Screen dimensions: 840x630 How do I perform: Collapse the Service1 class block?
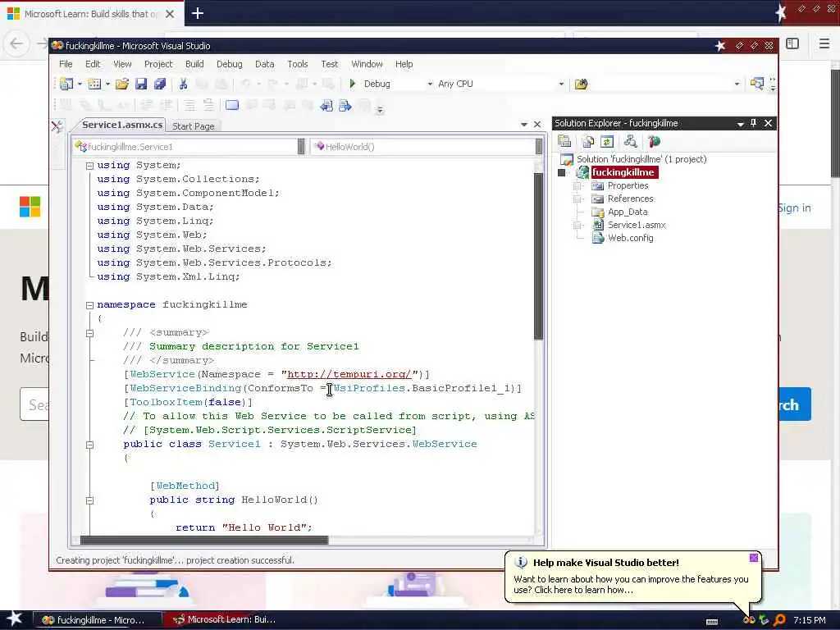tap(90, 444)
